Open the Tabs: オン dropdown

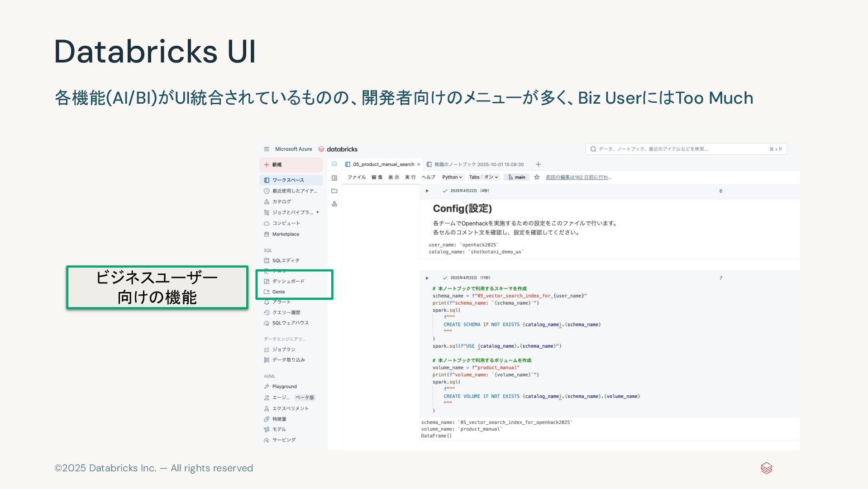tap(484, 177)
